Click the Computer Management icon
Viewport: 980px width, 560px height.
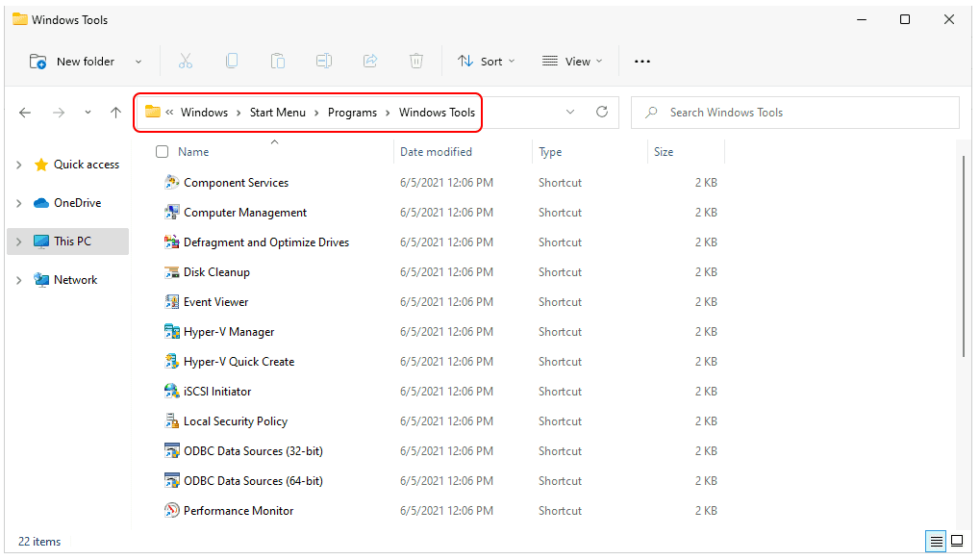tap(171, 213)
